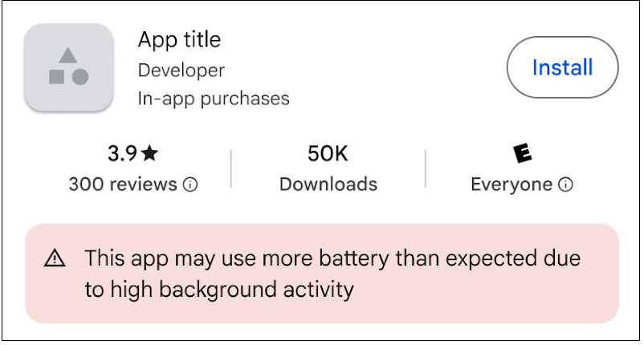Screen dimensions: 644x345
Task: Click the 'In-app purchases' label
Action: [214, 99]
